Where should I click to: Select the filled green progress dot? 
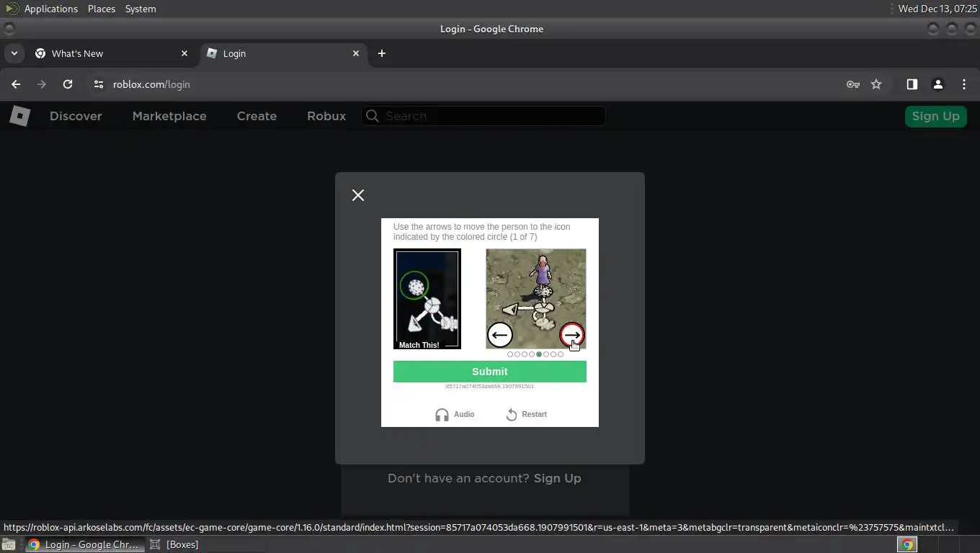[x=539, y=354]
